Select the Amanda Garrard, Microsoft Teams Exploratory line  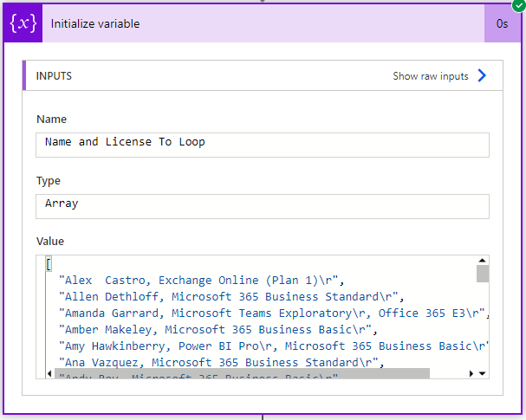[274, 313]
